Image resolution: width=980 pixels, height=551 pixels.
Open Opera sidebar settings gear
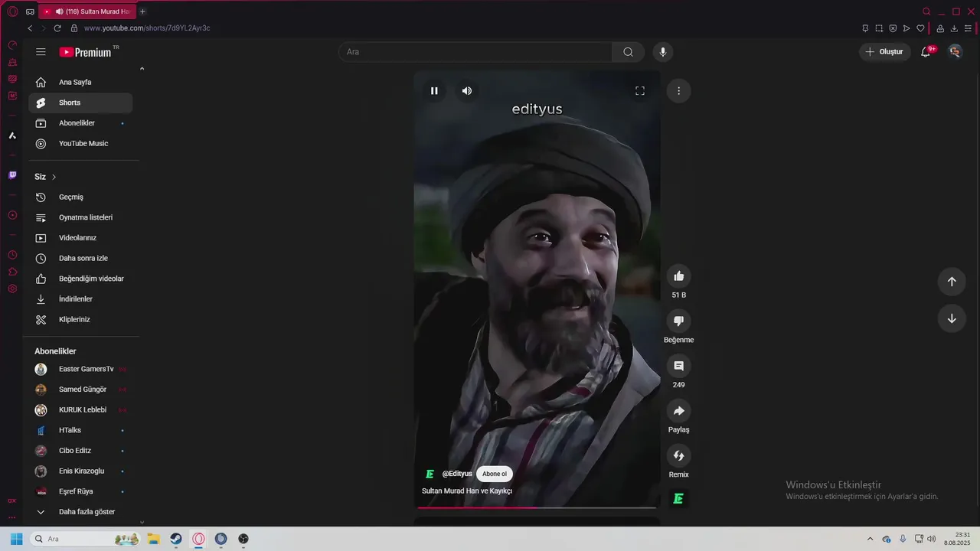pyautogui.click(x=12, y=289)
